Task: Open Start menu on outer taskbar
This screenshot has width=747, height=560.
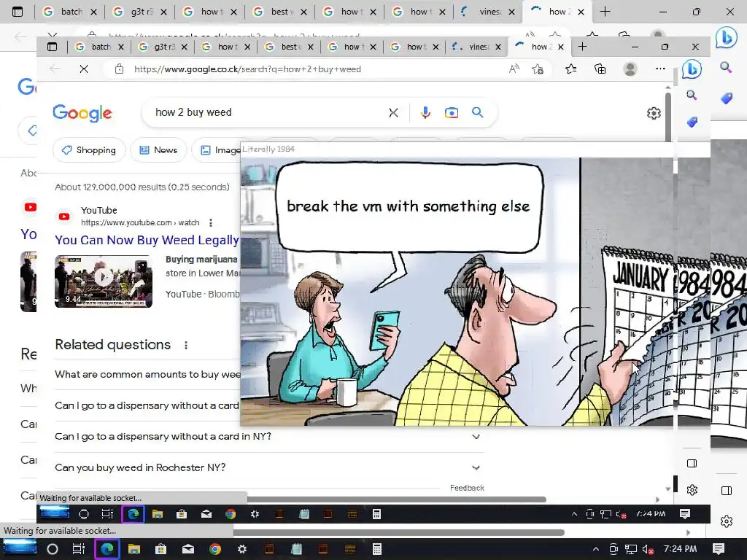Action: pos(20,549)
